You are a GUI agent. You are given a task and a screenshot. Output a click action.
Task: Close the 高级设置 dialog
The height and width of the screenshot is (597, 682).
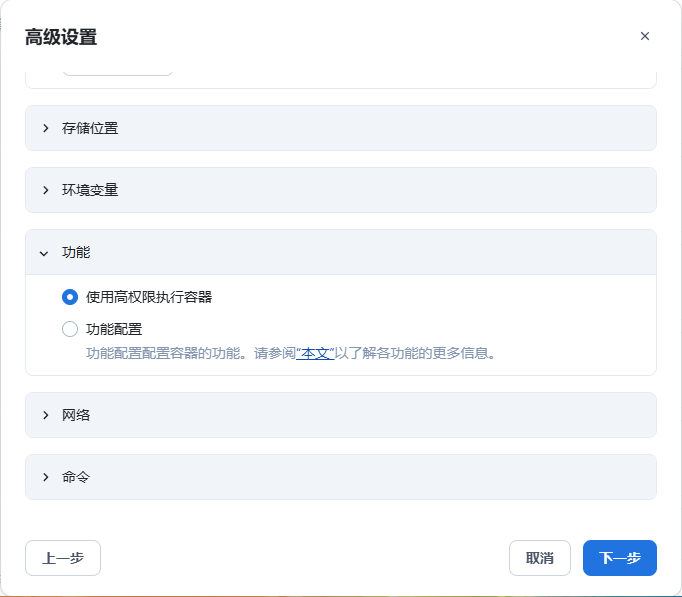pos(645,36)
